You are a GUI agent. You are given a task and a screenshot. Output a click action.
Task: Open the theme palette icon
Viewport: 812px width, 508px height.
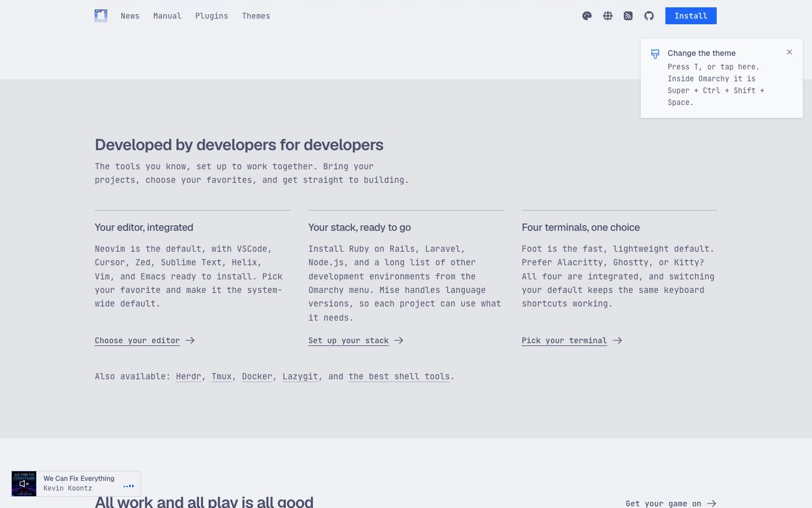(x=587, y=16)
